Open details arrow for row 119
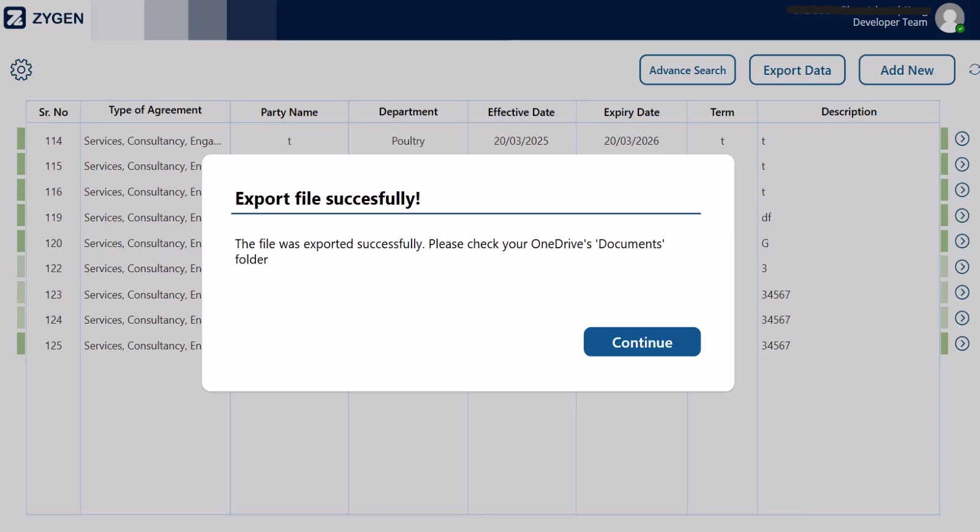 [962, 216]
